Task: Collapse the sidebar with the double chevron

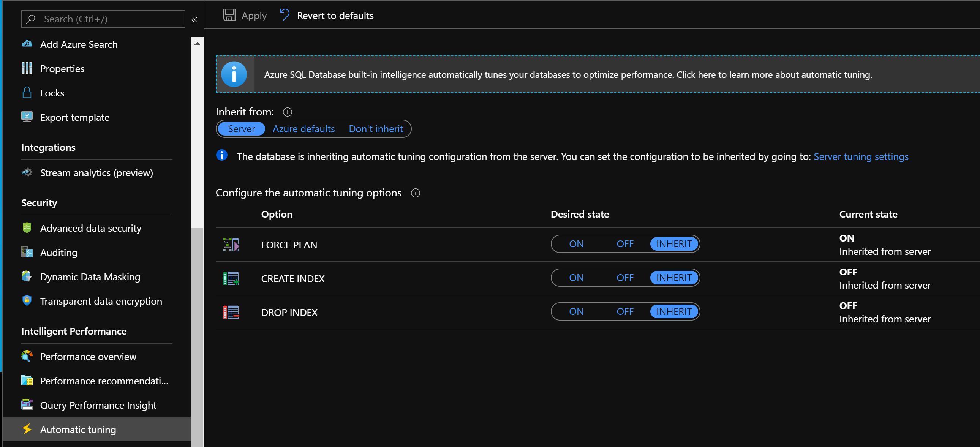Action: (194, 19)
